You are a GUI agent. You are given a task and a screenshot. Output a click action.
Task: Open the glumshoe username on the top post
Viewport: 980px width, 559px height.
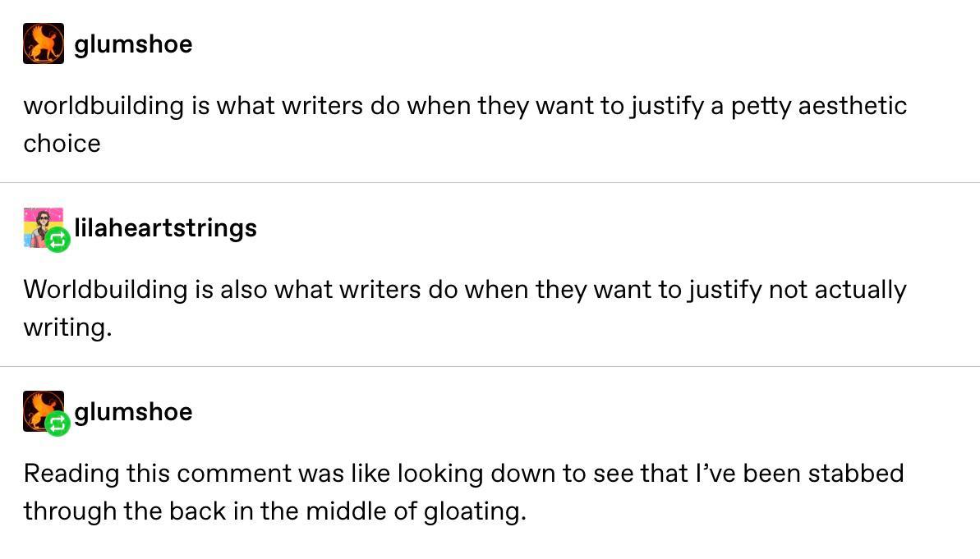133,44
